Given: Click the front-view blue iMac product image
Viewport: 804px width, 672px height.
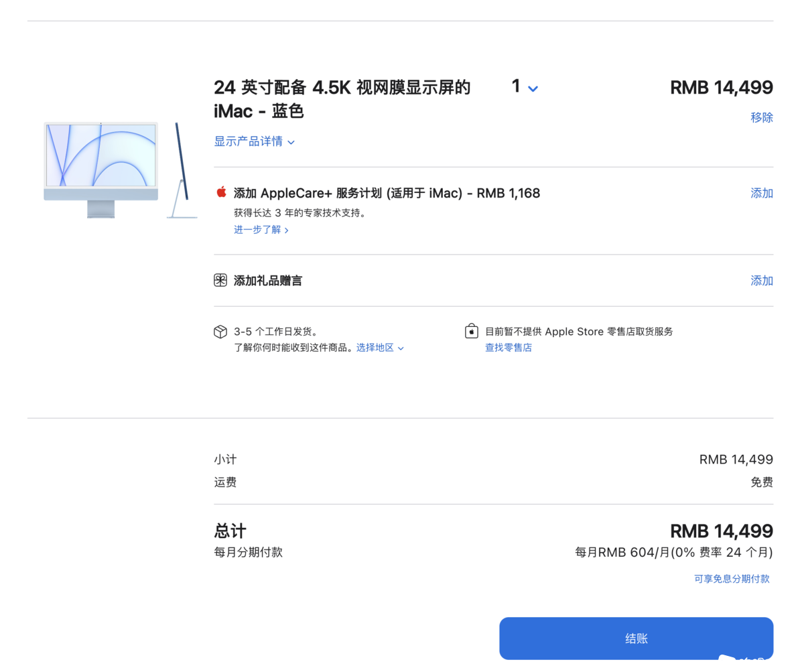Looking at the screenshot, I should [101, 170].
